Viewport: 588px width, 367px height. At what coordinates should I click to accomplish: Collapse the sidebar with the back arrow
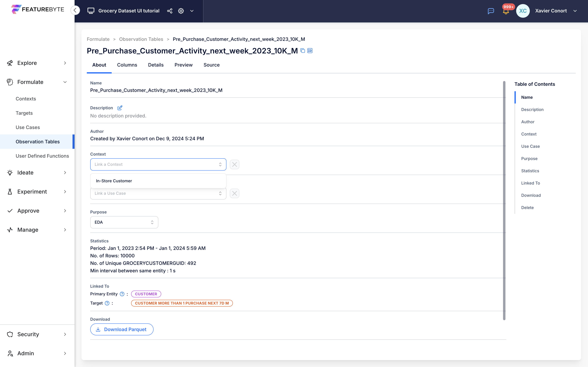point(75,10)
